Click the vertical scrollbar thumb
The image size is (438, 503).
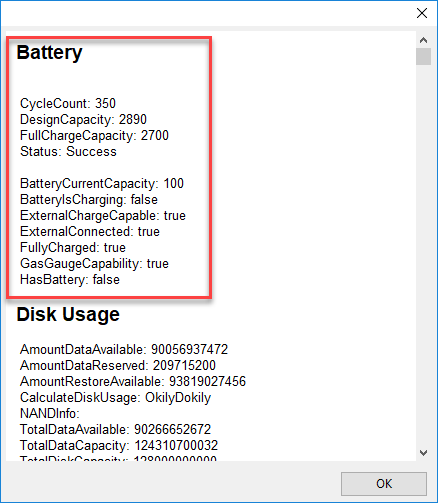(x=423, y=56)
